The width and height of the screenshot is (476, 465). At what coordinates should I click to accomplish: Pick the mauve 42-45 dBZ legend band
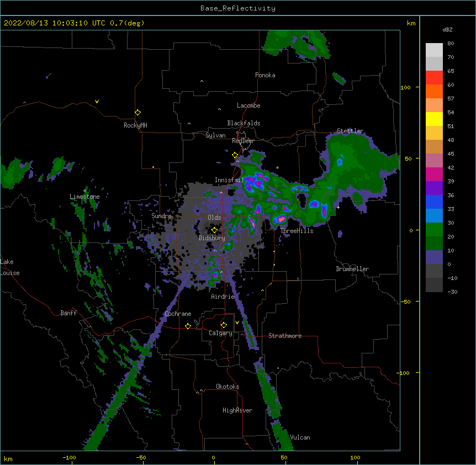tap(434, 161)
